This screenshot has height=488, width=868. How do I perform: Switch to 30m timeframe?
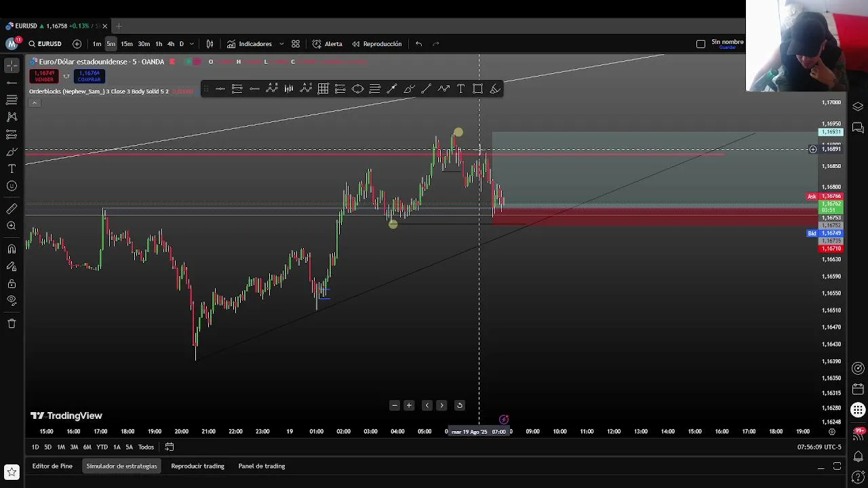(x=144, y=44)
